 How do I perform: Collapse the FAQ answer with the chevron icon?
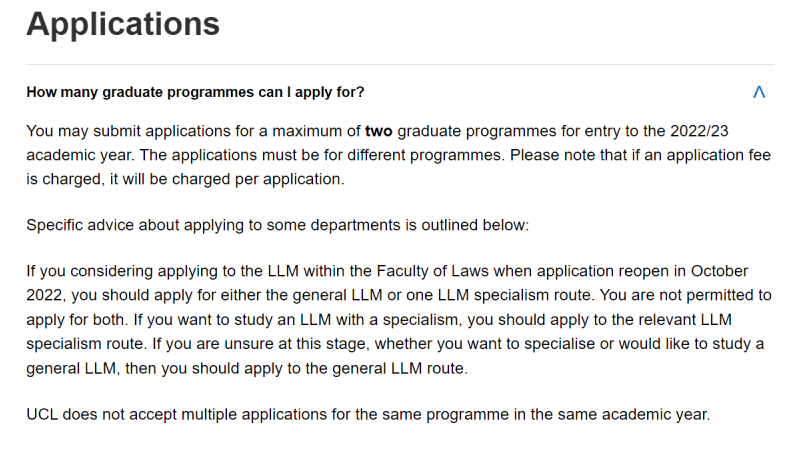[x=759, y=92]
